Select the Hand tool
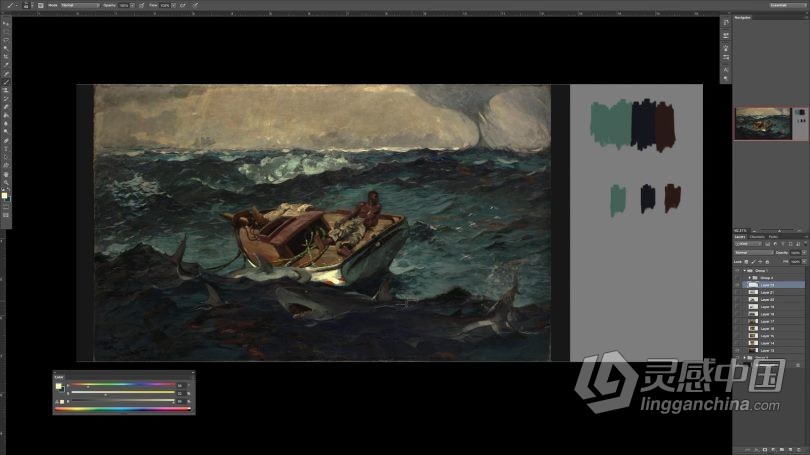 click(7, 175)
